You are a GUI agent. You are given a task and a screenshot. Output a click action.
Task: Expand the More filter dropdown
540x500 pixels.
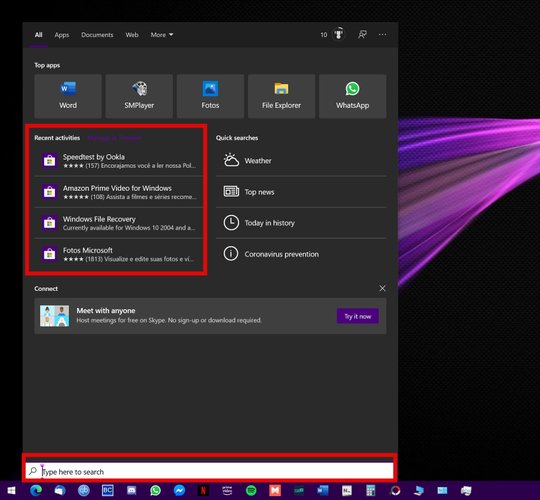pyautogui.click(x=162, y=35)
